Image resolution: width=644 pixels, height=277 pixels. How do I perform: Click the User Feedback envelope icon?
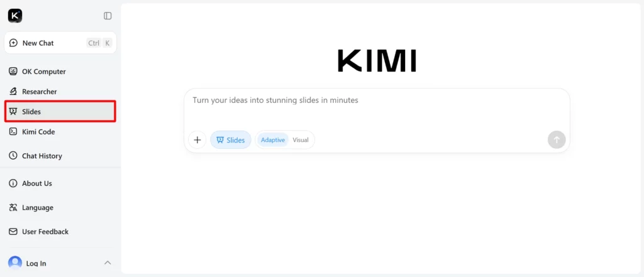click(13, 231)
